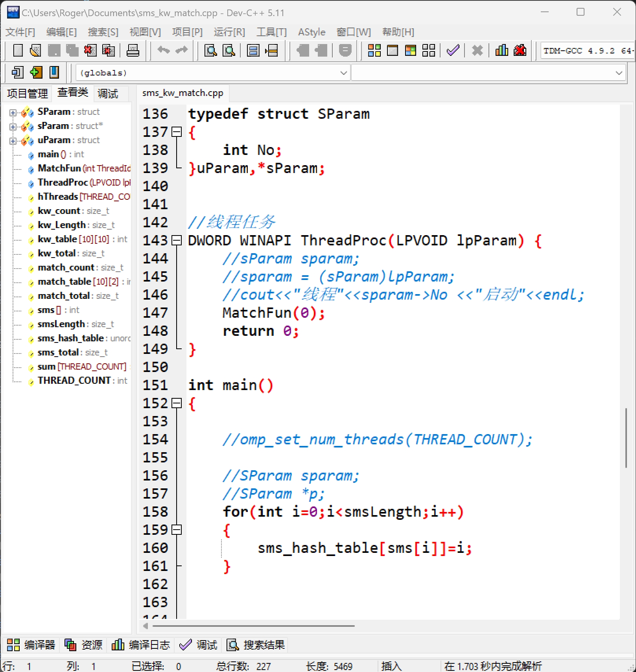The image size is (636, 672).
Task: Click the Compile four-squares icon
Action: tap(374, 50)
